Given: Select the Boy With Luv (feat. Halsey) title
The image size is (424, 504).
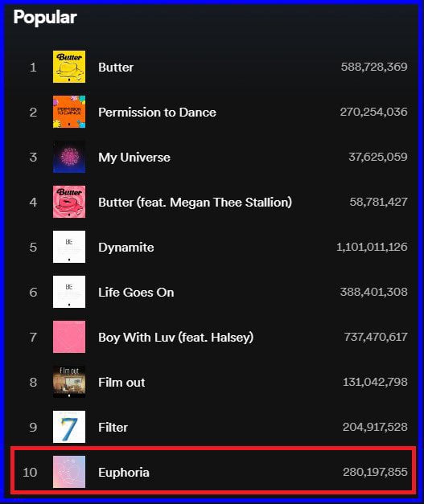Looking at the screenshot, I should [x=175, y=338].
